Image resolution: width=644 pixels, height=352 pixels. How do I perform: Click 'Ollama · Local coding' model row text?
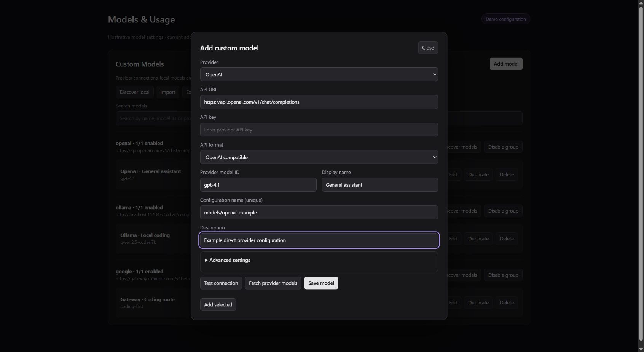[x=145, y=235]
